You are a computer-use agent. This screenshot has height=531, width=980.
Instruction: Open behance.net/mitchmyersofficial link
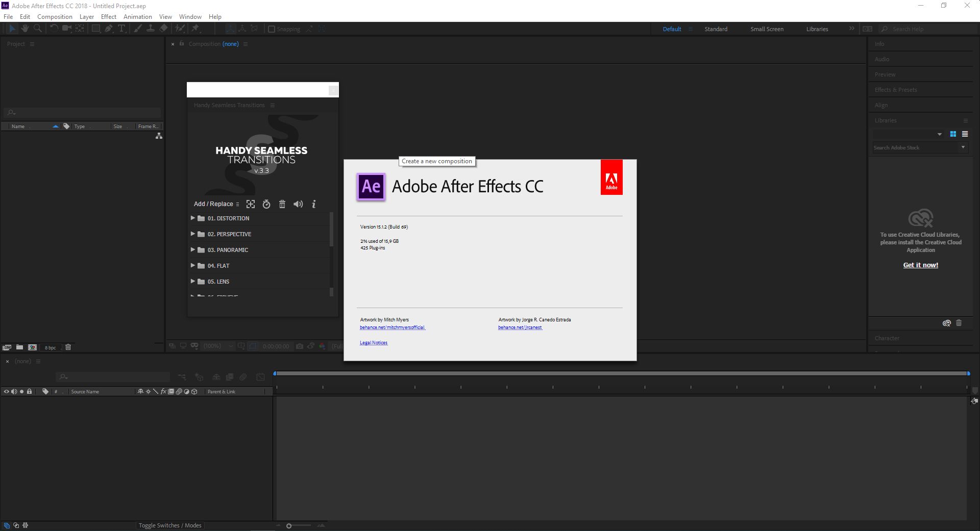393,327
